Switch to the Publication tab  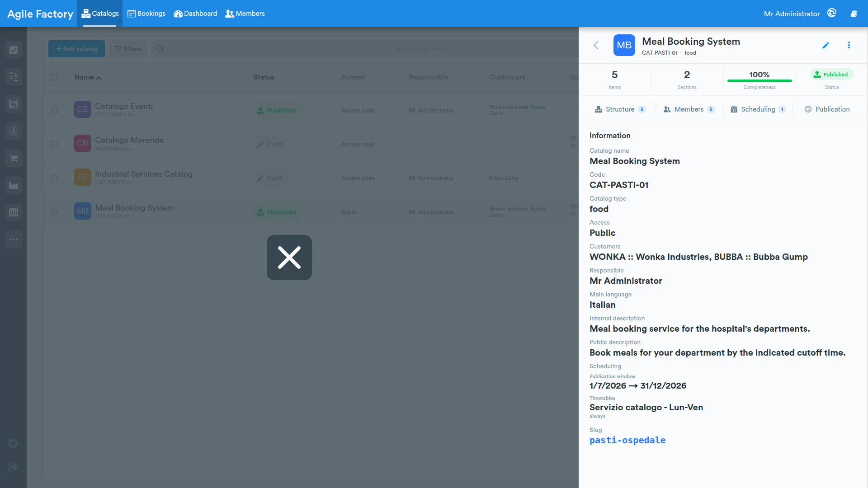[x=827, y=109]
